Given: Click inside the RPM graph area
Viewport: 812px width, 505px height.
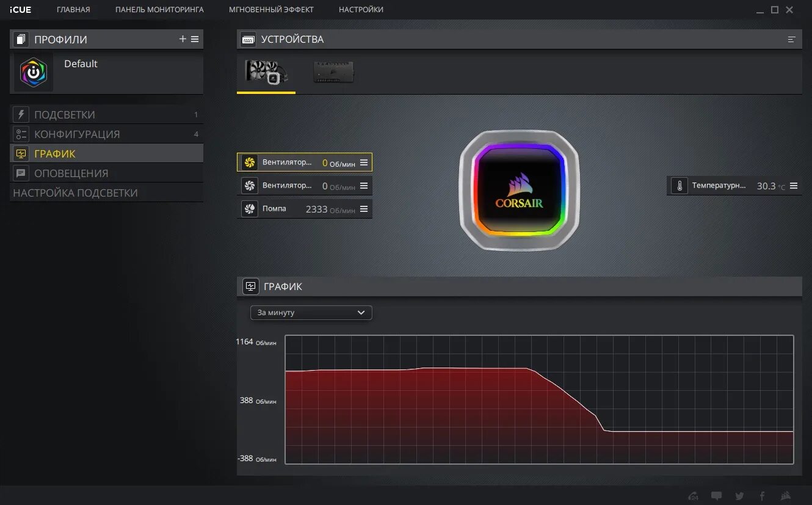Looking at the screenshot, I should click(x=540, y=399).
